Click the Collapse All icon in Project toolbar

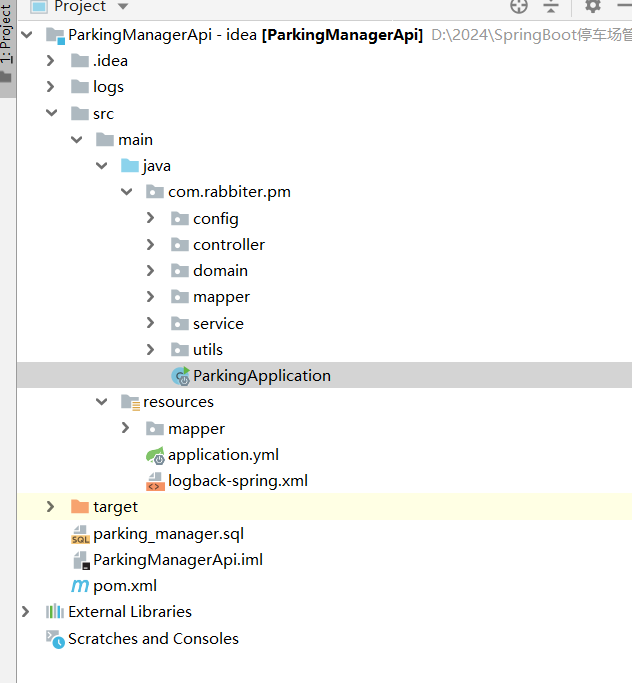pos(551,6)
